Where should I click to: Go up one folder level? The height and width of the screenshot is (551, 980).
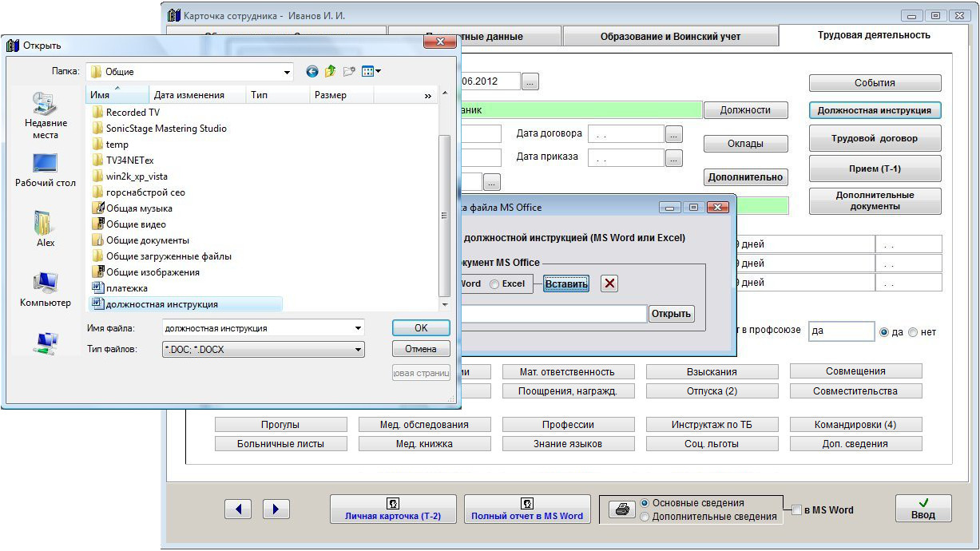[330, 72]
